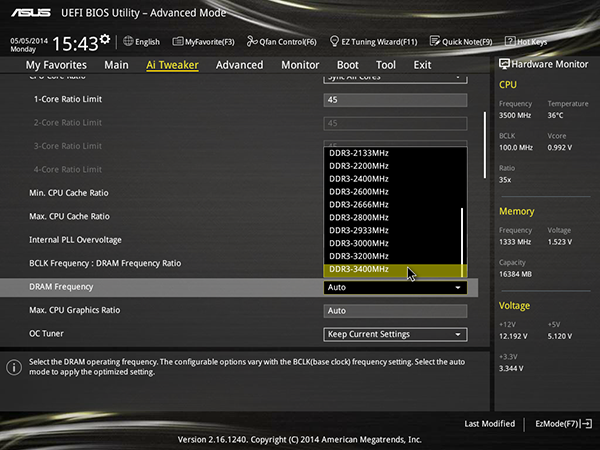
Task: Select the Ai Tweaker tab
Action: (172, 65)
